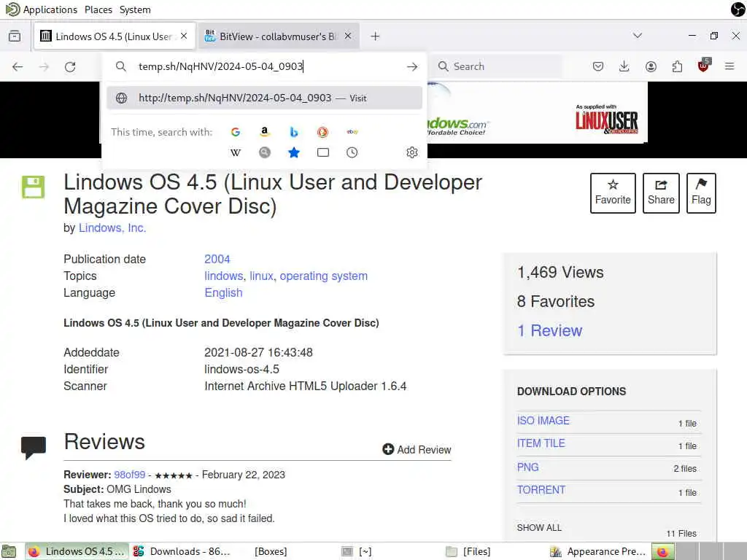Click the address bar URL text

(221, 66)
